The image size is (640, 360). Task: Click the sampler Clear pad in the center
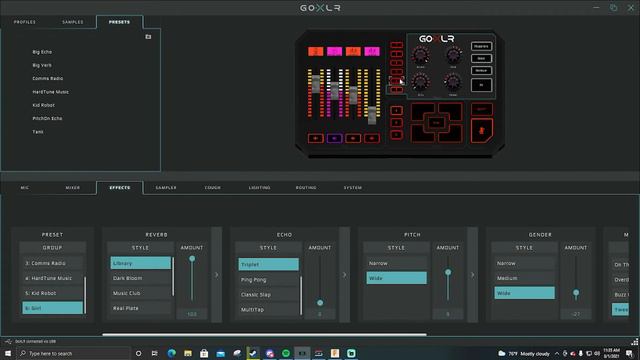click(x=436, y=122)
